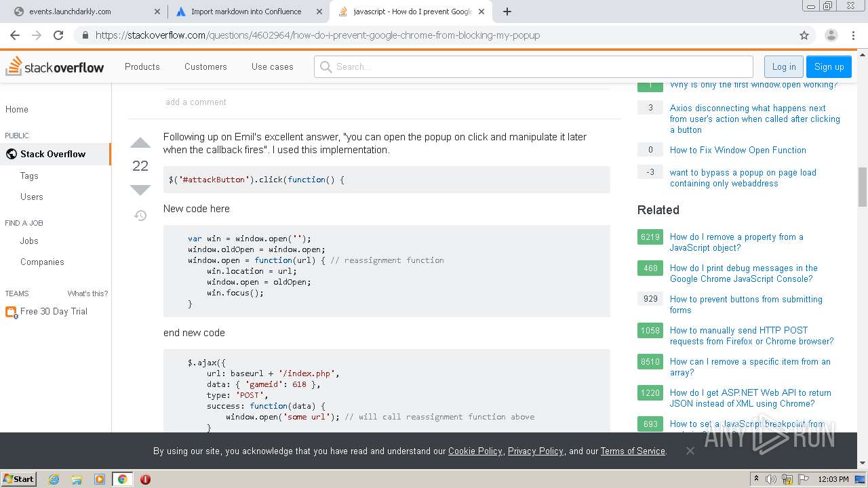Click the scrollbar down arrow
The height and width of the screenshot is (488, 868).
coord(863,463)
